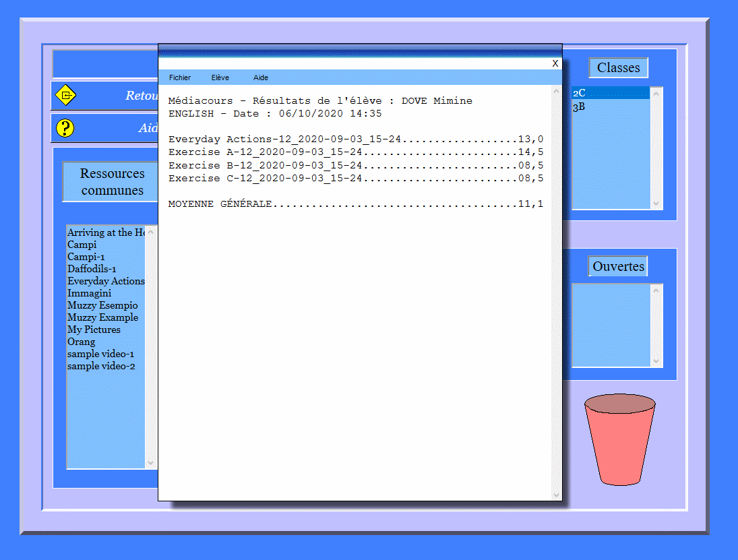738x560 pixels.
Task: Click results window scroll down arrow
Action: (x=556, y=495)
